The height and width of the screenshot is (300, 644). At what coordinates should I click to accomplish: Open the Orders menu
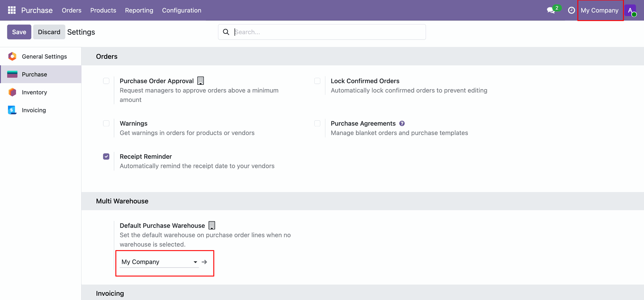pyautogui.click(x=71, y=10)
